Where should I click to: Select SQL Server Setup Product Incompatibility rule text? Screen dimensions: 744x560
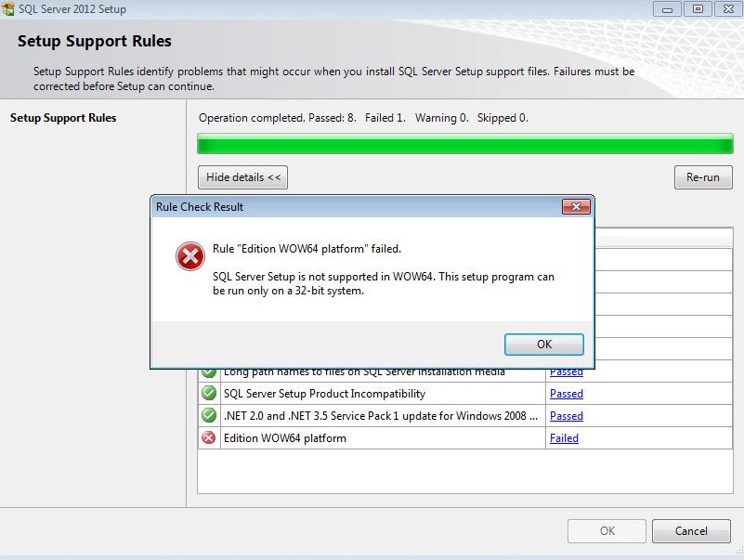coord(324,394)
